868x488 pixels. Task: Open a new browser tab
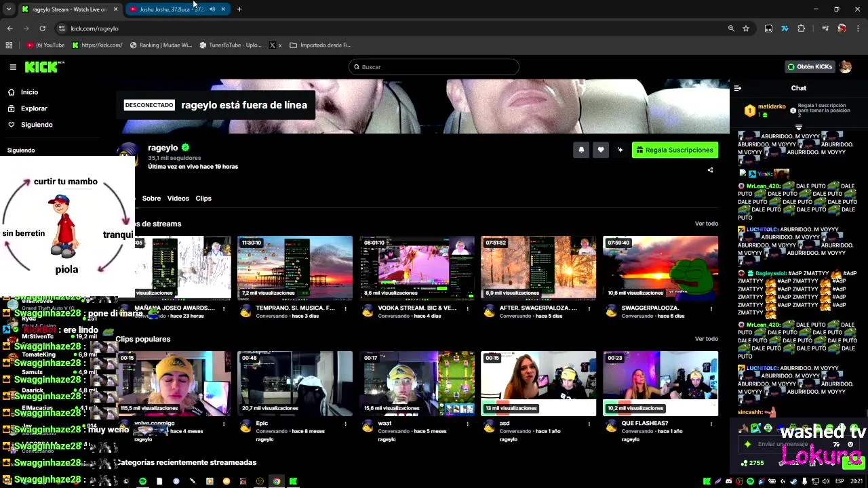[239, 9]
